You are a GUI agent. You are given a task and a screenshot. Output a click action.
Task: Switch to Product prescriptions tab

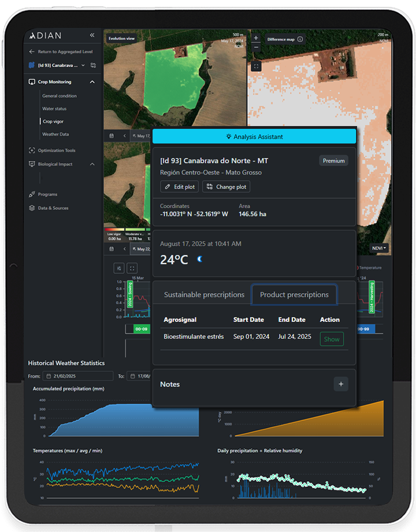click(x=294, y=294)
